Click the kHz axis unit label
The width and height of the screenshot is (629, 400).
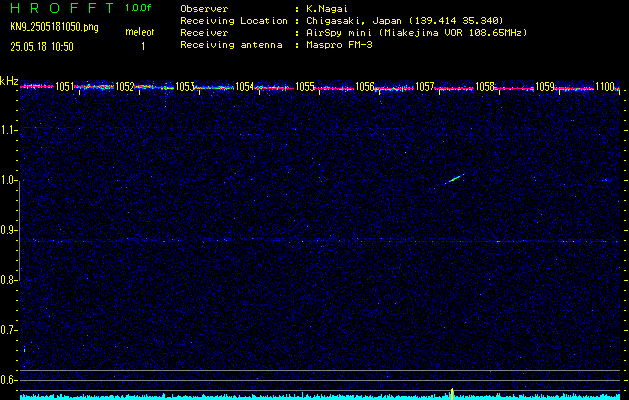coord(9,81)
